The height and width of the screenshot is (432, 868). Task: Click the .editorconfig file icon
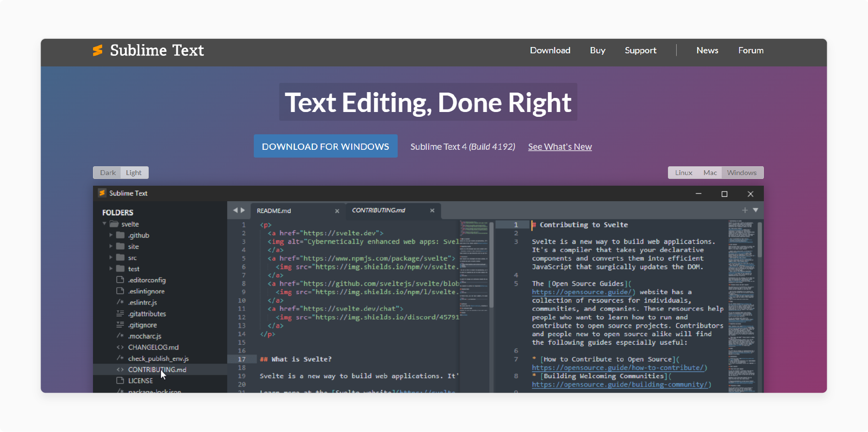point(120,280)
